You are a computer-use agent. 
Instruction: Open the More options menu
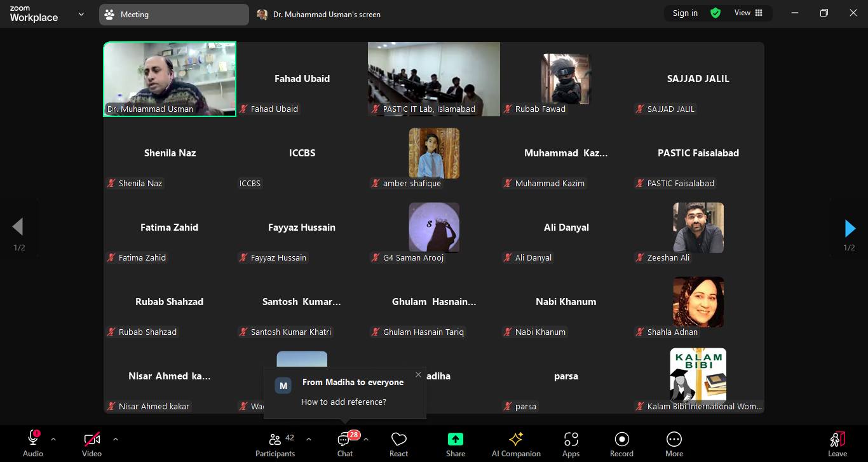(674, 440)
